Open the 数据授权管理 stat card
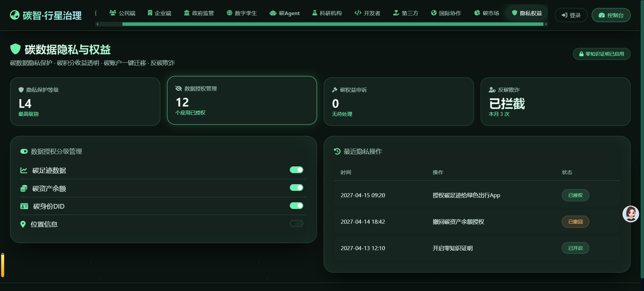 (x=242, y=100)
